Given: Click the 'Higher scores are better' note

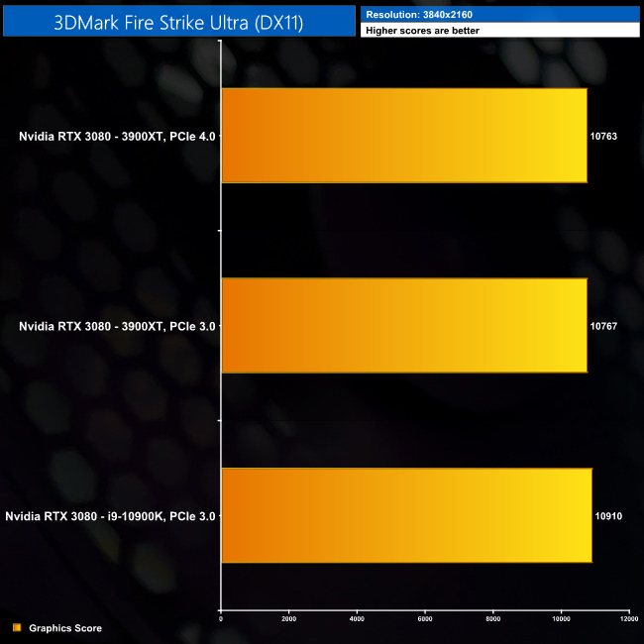Looking at the screenshot, I should coord(422,31).
